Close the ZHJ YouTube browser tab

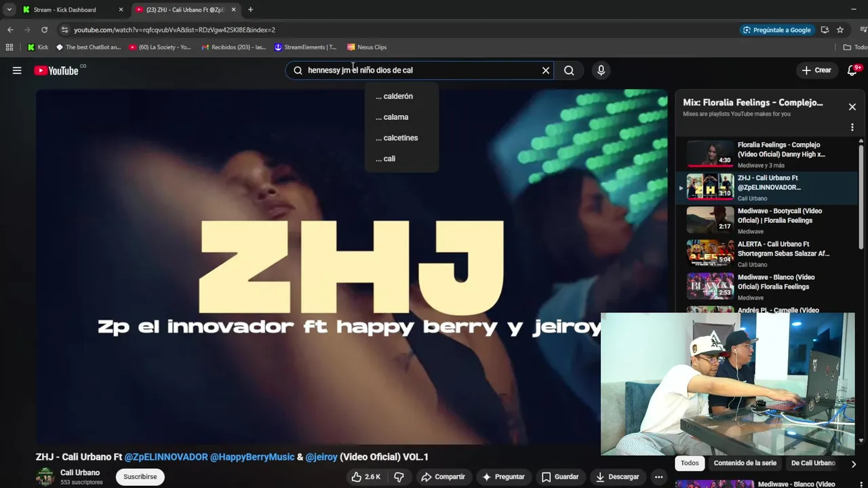click(x=234, y=9)
